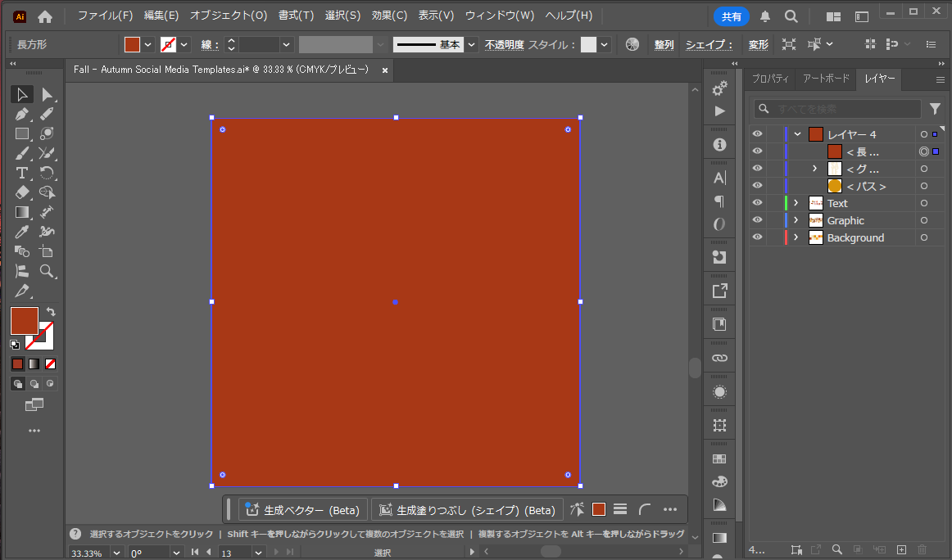Open the Edit Toolbar three-dots button
Screen dimensions: 952x560
(34, 431)
